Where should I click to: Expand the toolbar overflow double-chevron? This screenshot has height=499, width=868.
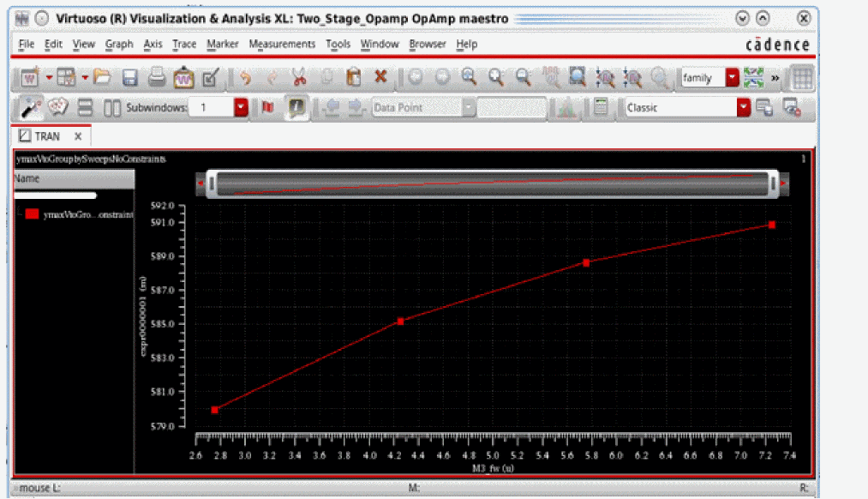point(775,78)
